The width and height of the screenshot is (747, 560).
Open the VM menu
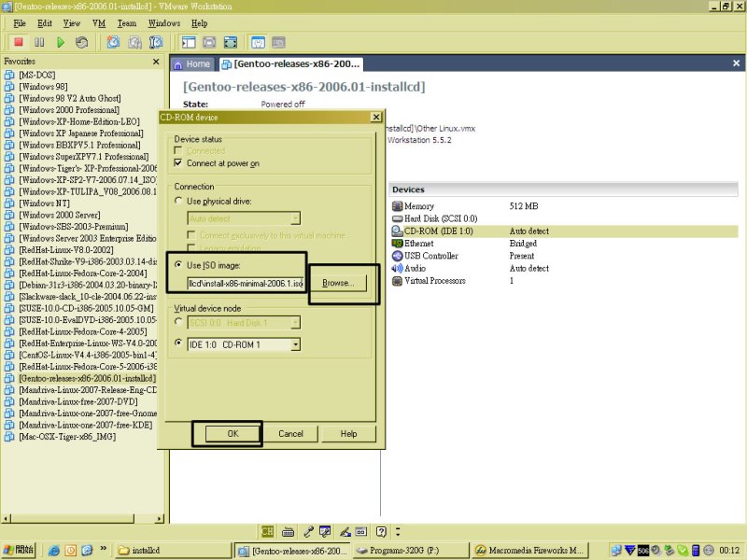(x=99, y=23)
